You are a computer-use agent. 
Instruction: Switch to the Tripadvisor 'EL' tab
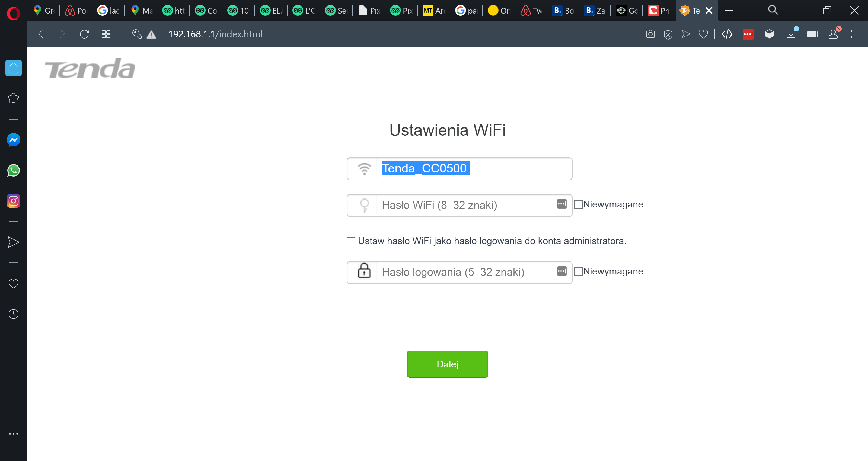271,11
